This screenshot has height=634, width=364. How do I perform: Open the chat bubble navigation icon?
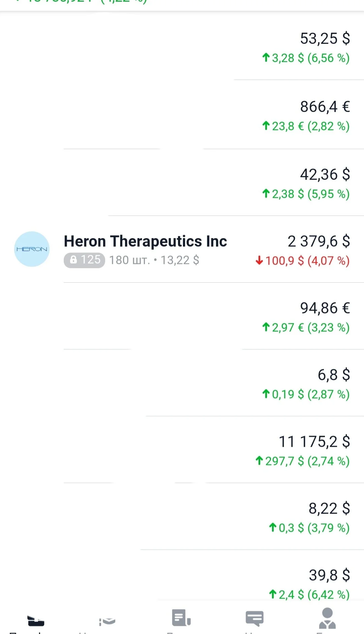[254, 618]
